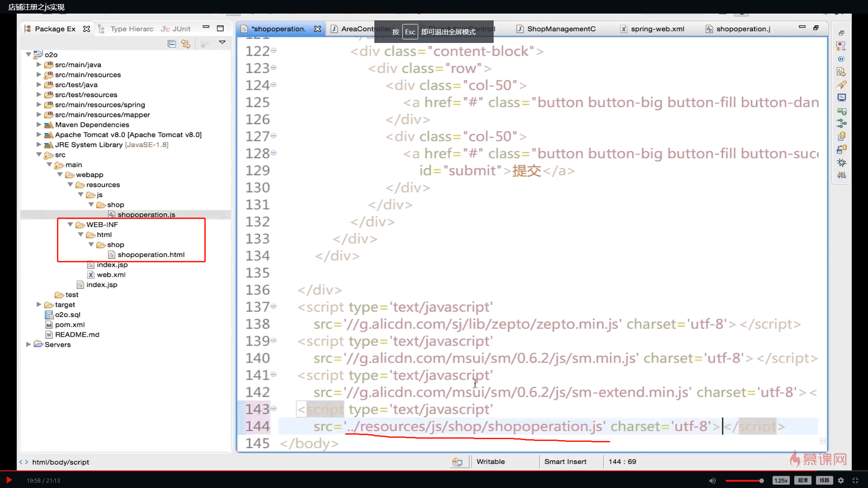
Task: Collapse the webapp folder
Action: click(x=60, y=175)
